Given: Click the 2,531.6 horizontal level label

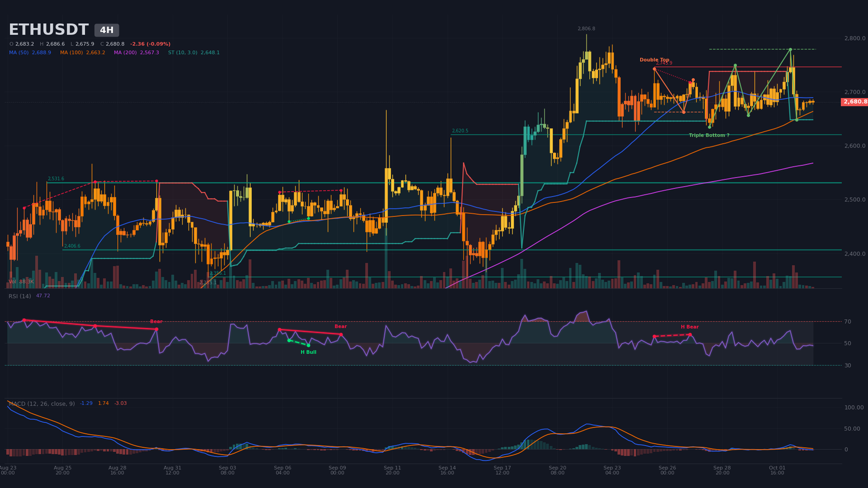Looking at the screenshot, I should coord(56,179).
